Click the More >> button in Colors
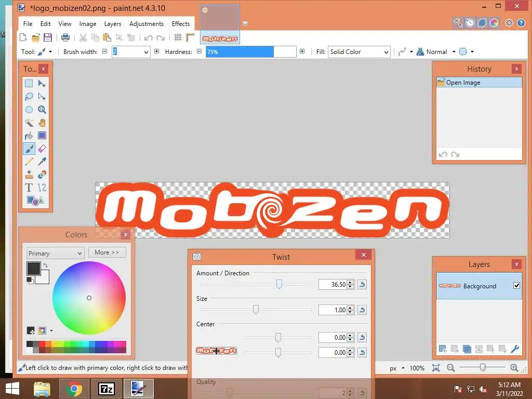The height and width of the screenshot is (399, 532). point(107,252)
